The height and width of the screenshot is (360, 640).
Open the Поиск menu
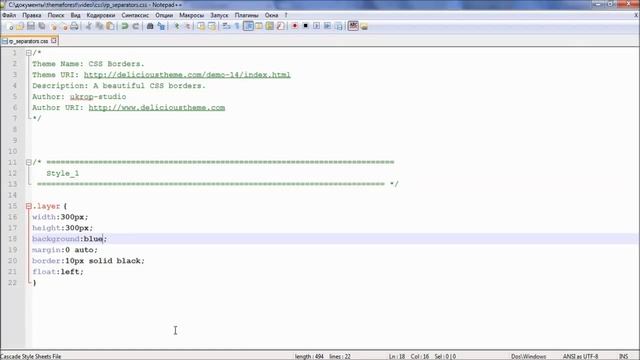click(x=56, y=15)
